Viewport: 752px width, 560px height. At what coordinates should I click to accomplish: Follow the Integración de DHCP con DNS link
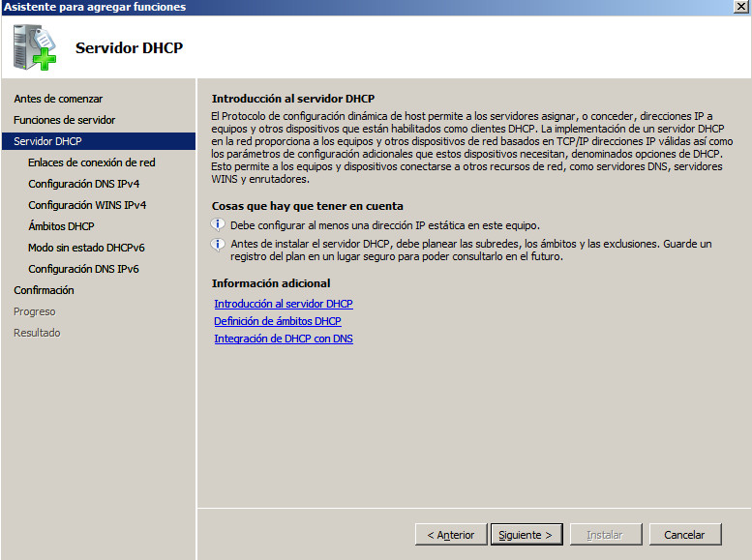(x=284, y=339)
